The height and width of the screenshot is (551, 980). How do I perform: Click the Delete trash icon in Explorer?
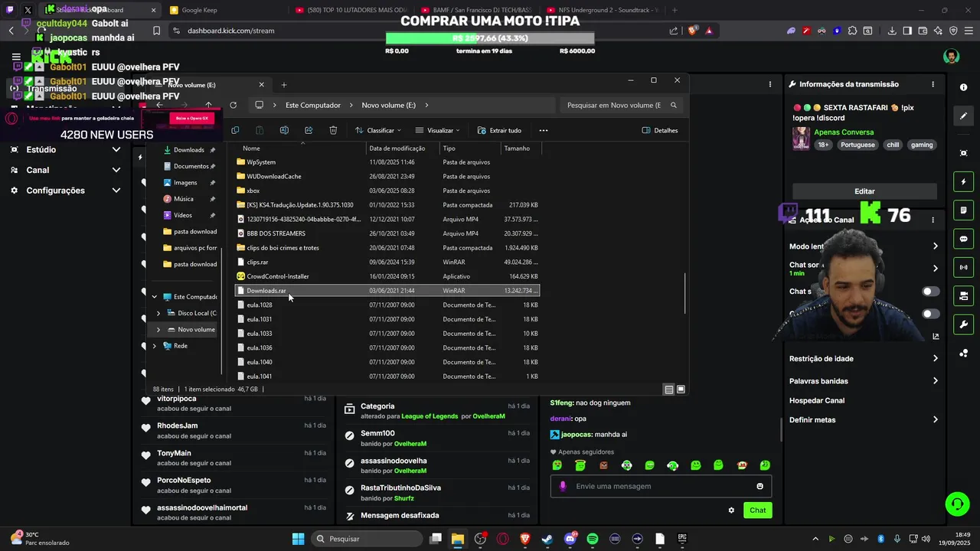333,130
